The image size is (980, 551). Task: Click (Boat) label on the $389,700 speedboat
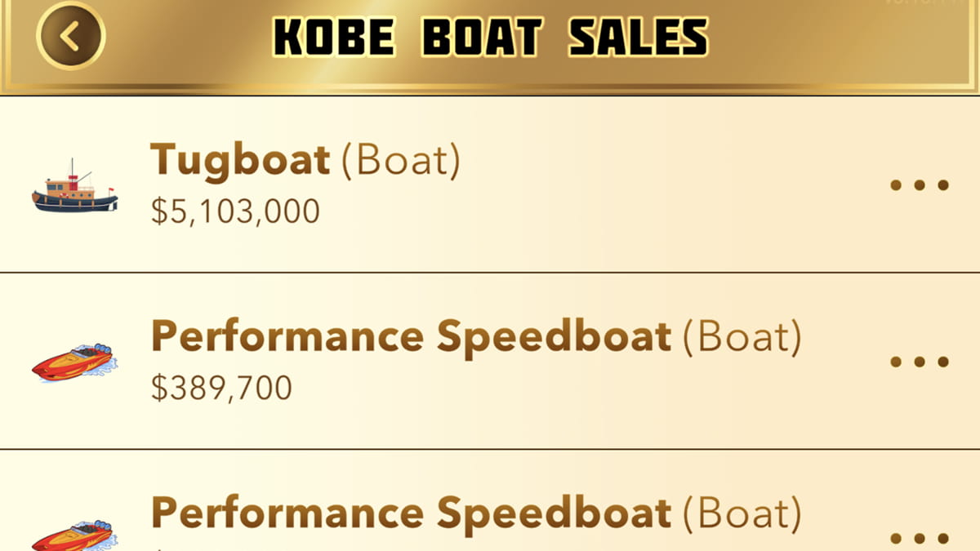coord(742,337)
